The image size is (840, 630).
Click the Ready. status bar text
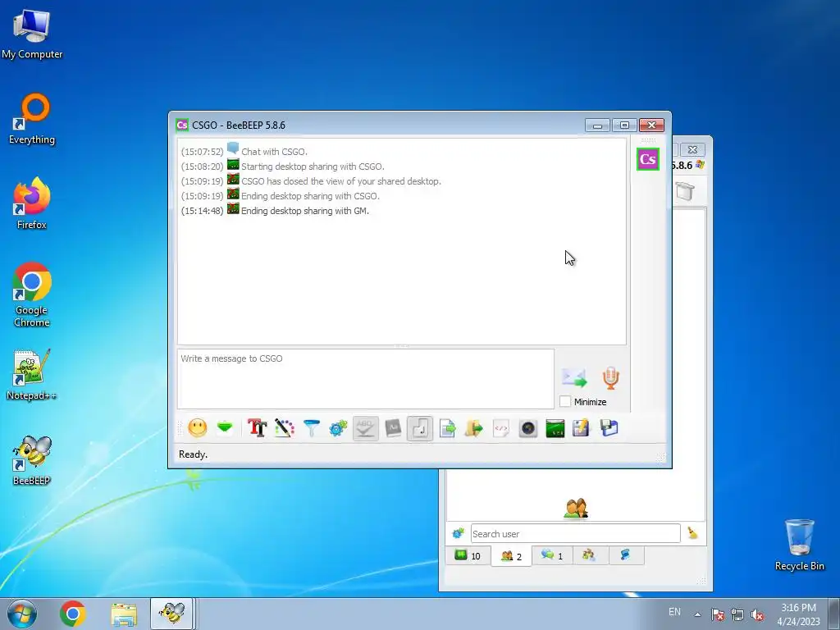194,454
